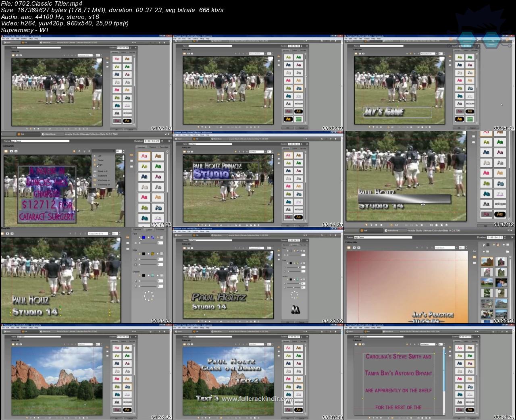
Task: Select the Bold button in the 00:11:28 frame
Action: [x=74, y=151]
